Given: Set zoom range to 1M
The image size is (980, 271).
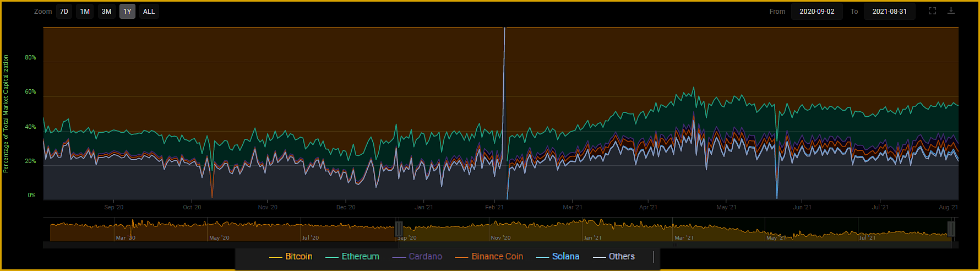Looking at the screenshot, I should 85,12.
